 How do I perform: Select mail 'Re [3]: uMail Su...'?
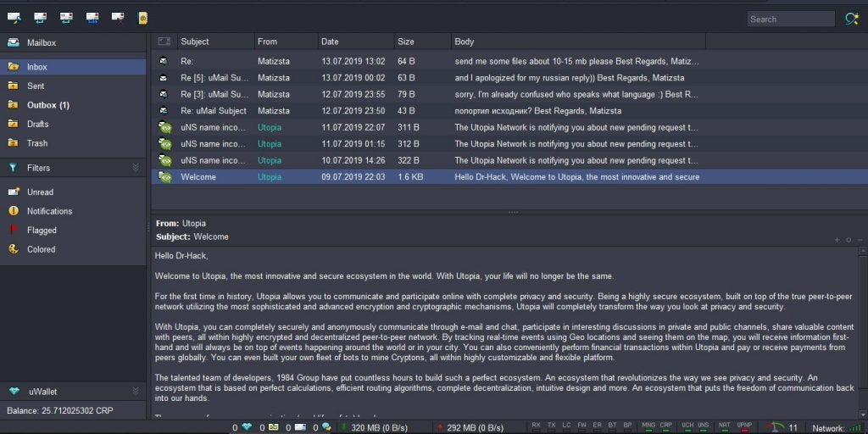[509, 94]
